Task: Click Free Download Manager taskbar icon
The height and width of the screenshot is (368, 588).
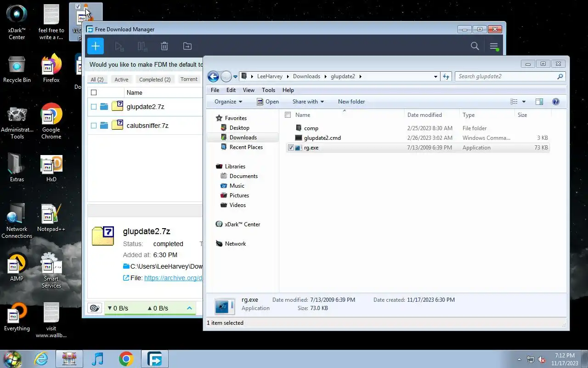Action: pos(154,359)
